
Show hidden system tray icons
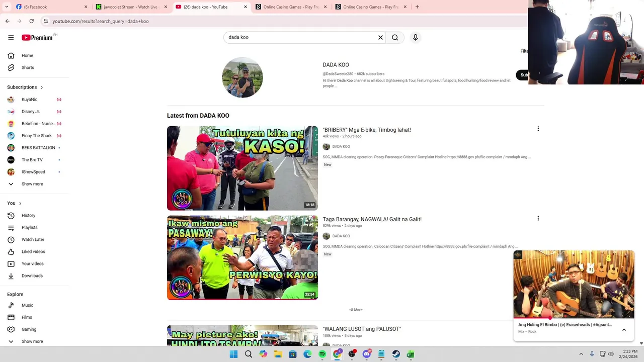click(581, 354)
